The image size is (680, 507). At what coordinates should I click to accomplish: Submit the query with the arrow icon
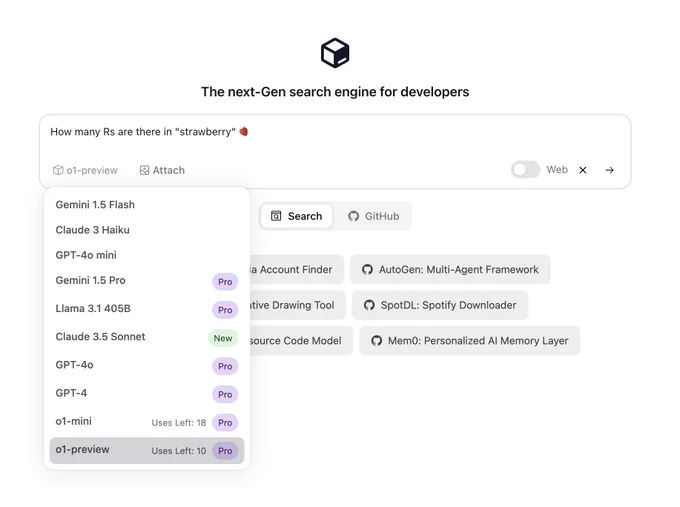tap(609, 170)
